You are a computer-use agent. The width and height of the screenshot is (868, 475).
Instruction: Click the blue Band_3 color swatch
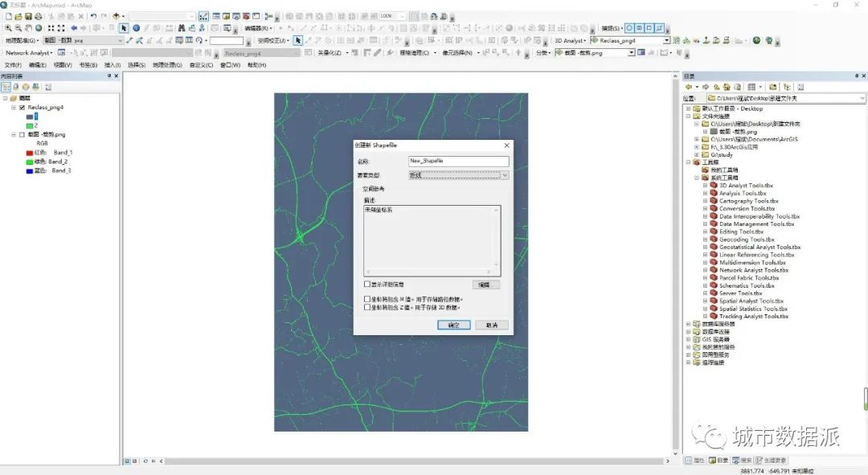tap(30, 171)
